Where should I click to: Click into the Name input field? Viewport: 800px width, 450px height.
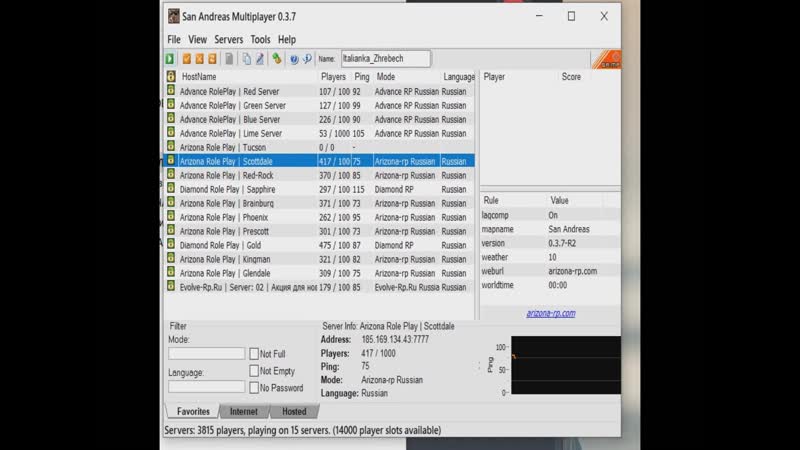tap(386, 59)
